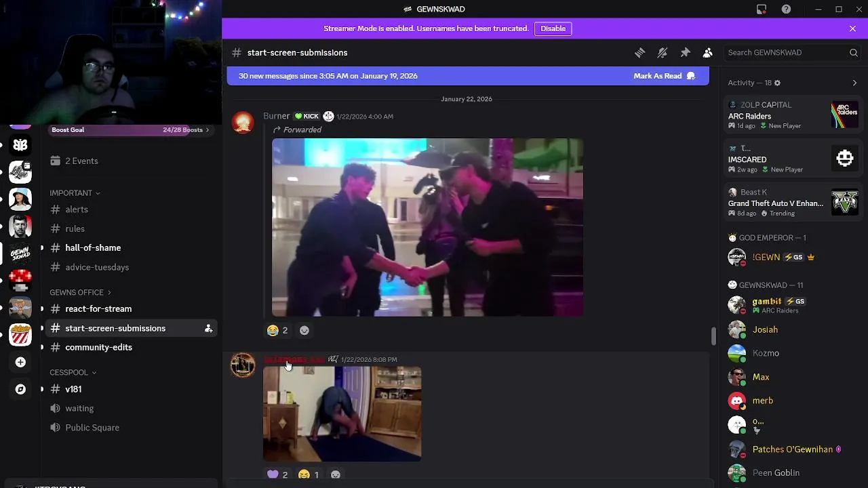Open the help question mark icon

coord(786,9)
